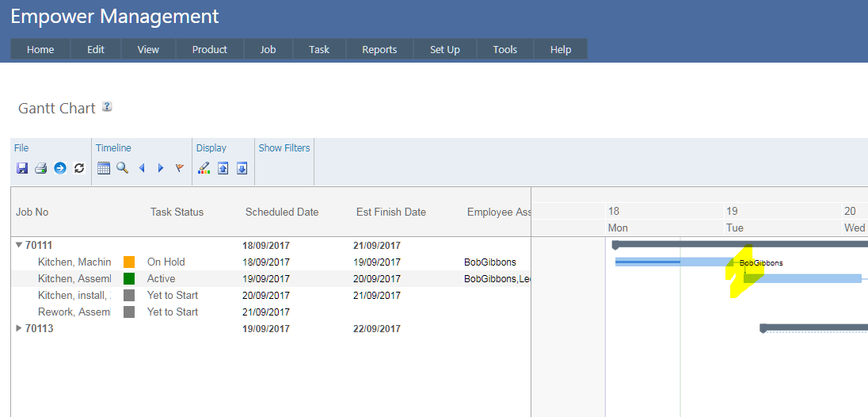Click the down arrow Display icon
This screenshot has height=417, width=868.
pyautogui.click(x=242, y=168)
